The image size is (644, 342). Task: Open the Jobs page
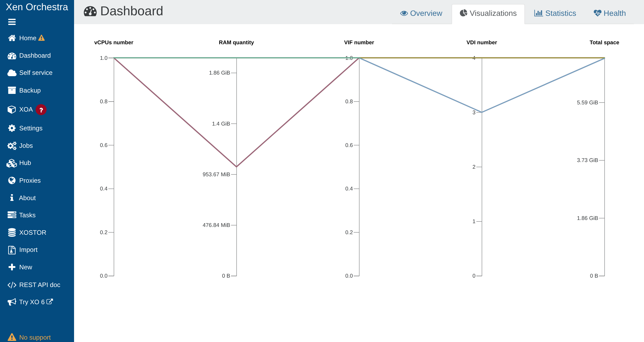pos(26,146)
